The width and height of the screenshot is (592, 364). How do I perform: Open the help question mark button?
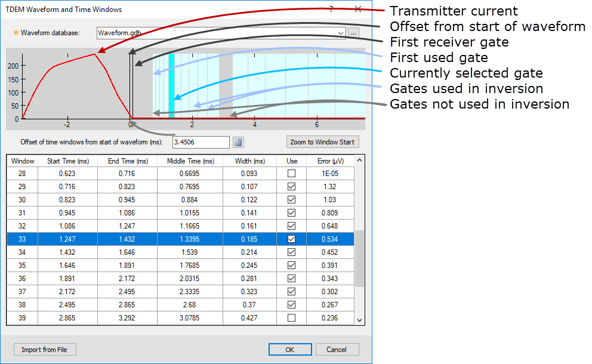pos(331,9)
